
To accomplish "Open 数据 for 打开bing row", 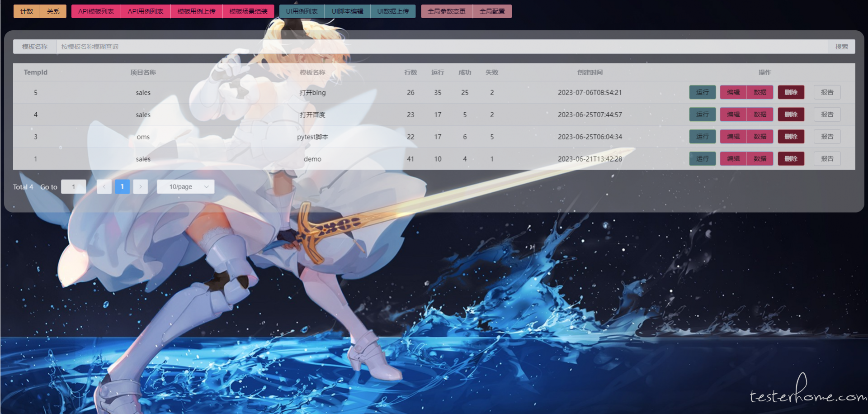I will coord(760,92).
